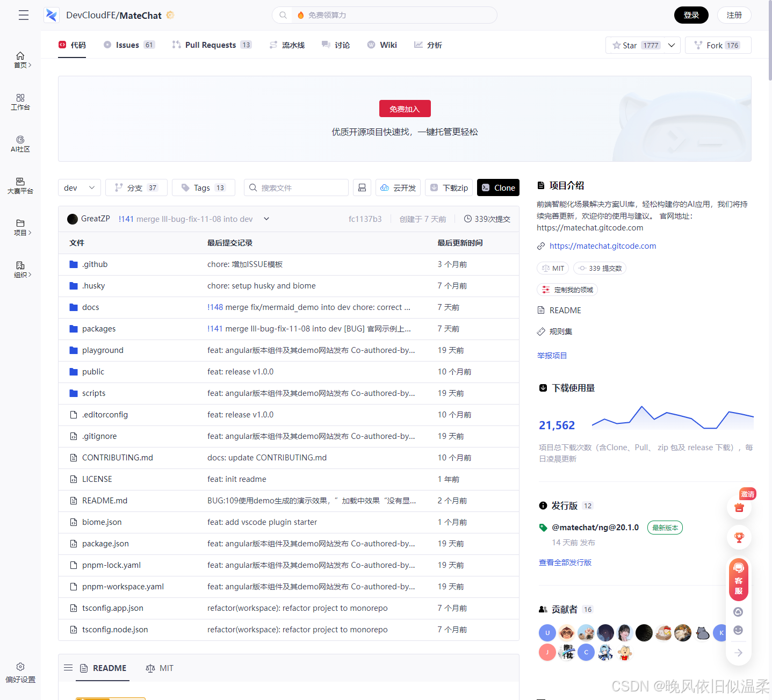Open 大赛平台 in the left sidebar

tap(20, 185)
